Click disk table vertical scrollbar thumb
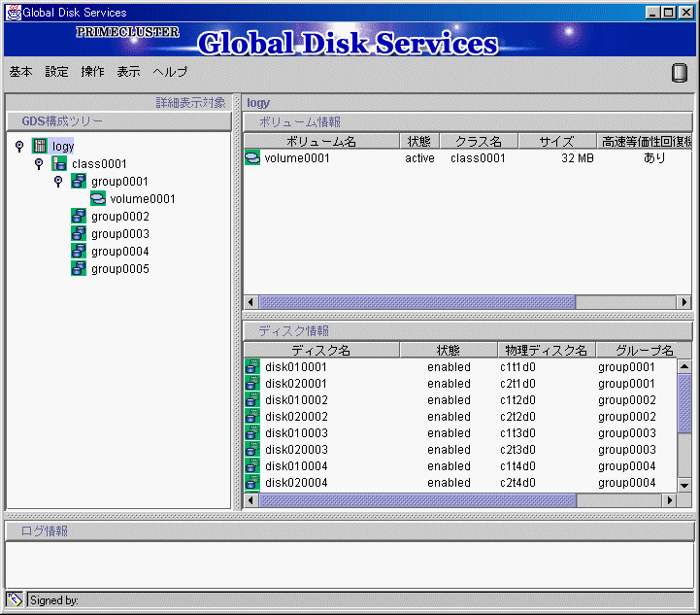 point(684,404)
